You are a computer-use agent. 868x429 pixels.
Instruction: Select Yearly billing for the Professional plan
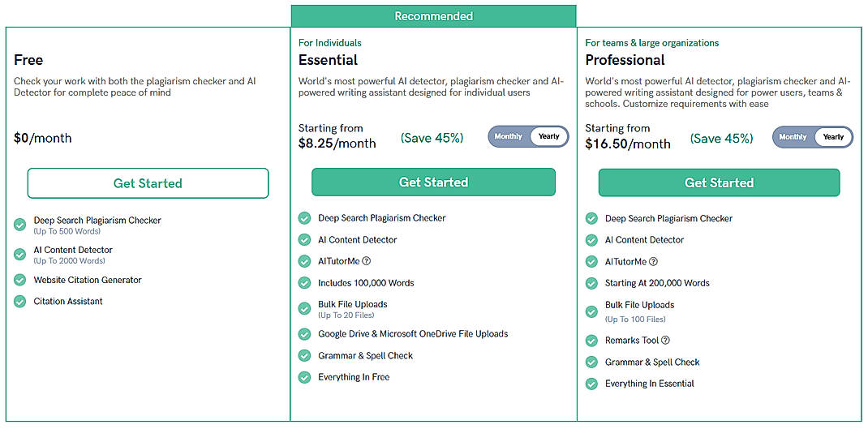[834, 137]
